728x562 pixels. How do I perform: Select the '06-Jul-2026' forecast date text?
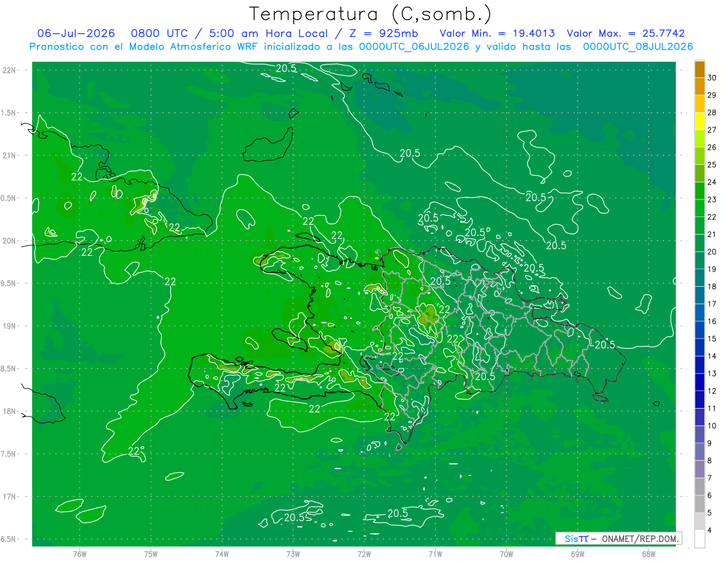[x=77, y=33]
